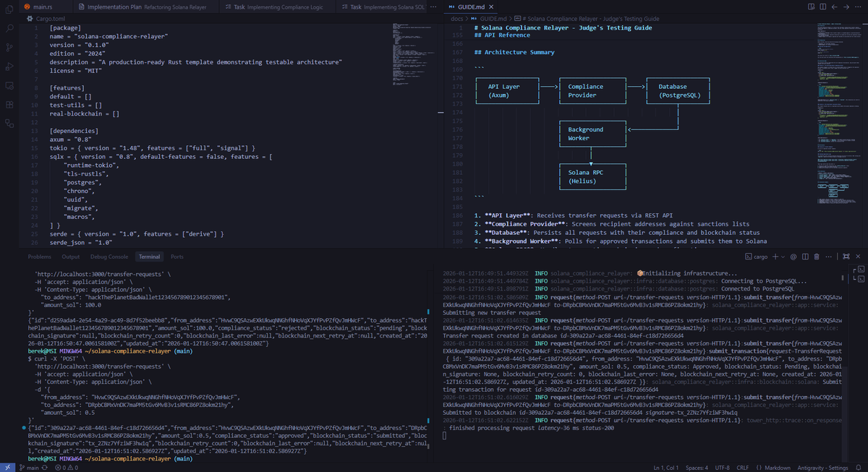868x472 pixels.
Task: Click the [dependencies] line in Cargo.toml
Action: point(74,131)
